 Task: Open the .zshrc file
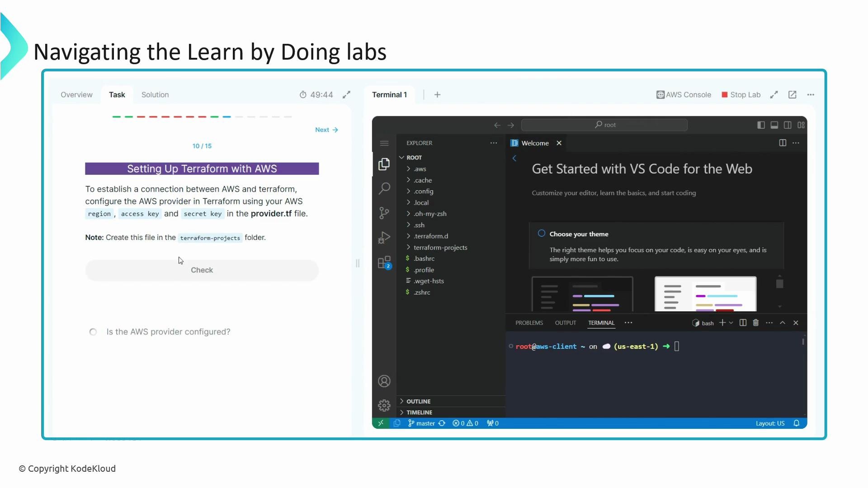[422, 292]
